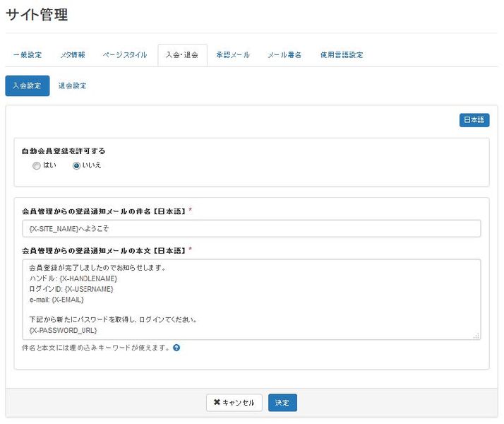Click the mail body field label 本文【日本語】
Screen dimensions: 504x424
(104, 251)
